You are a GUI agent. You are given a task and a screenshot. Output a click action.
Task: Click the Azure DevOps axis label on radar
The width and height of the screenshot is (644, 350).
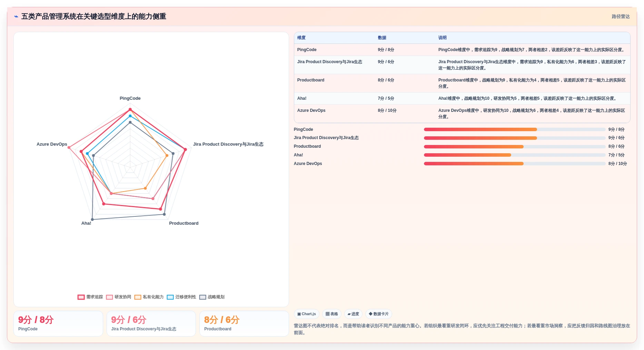click(x=52, y=144)
